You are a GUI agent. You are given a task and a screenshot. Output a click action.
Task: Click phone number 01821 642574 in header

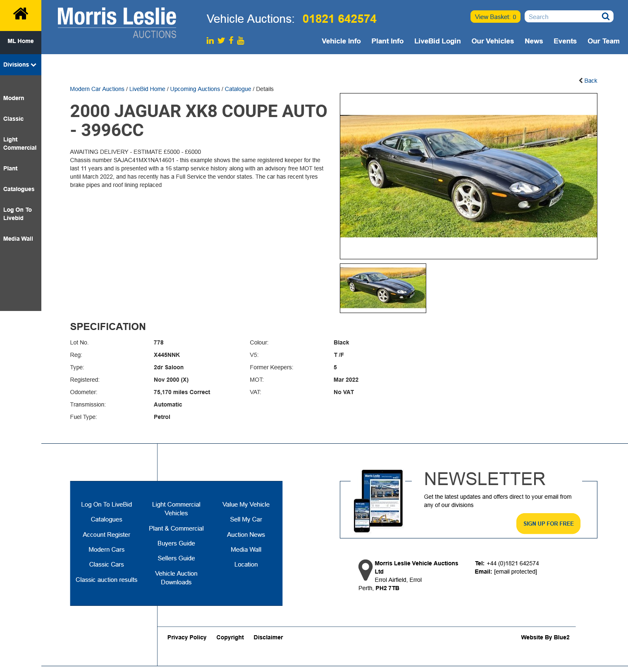coord(339,19)
